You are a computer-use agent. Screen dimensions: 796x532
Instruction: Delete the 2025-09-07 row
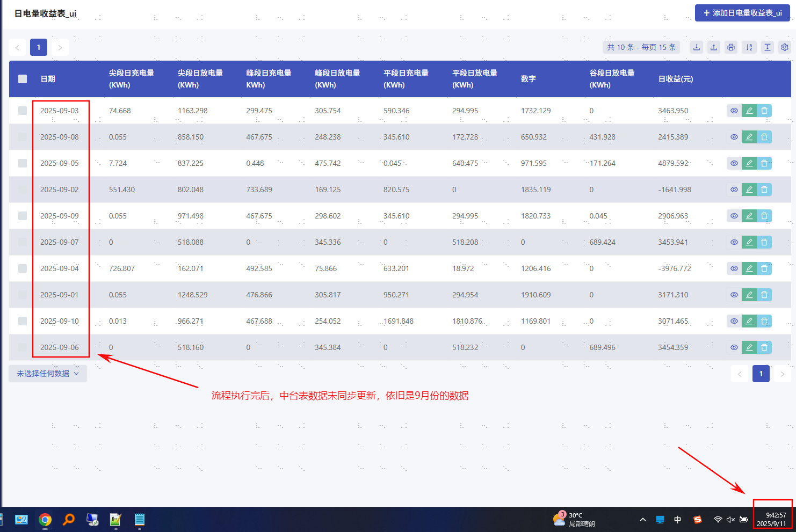point(764,242)
